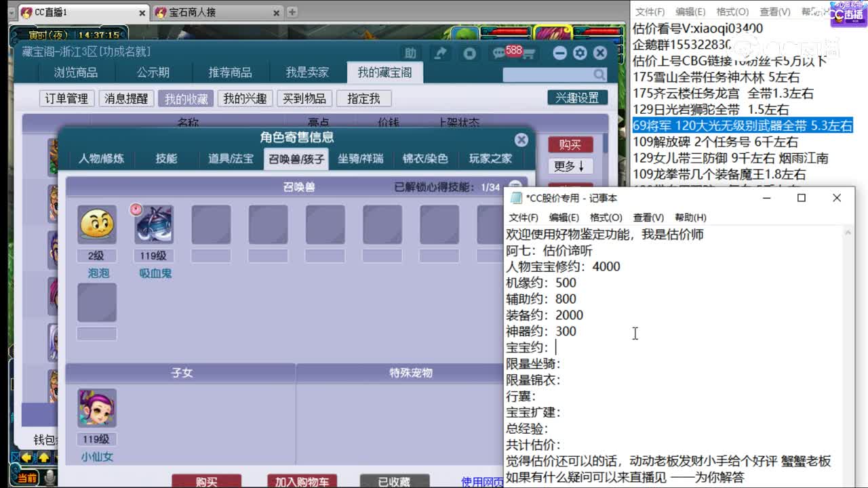Switch to 人物/修炼 tab in dialog
The width and height of the screenshot is (868, 488).
click(101, 159)
